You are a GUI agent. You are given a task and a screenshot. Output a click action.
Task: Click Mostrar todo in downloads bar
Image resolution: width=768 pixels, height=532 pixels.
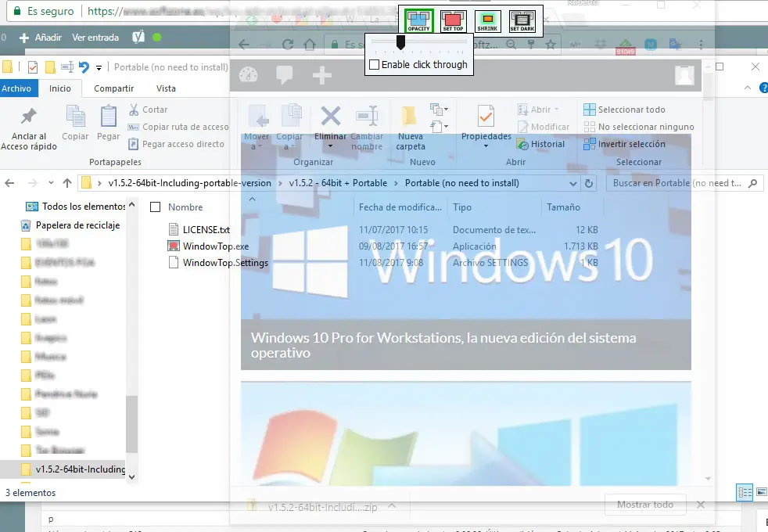pos(645,505)
